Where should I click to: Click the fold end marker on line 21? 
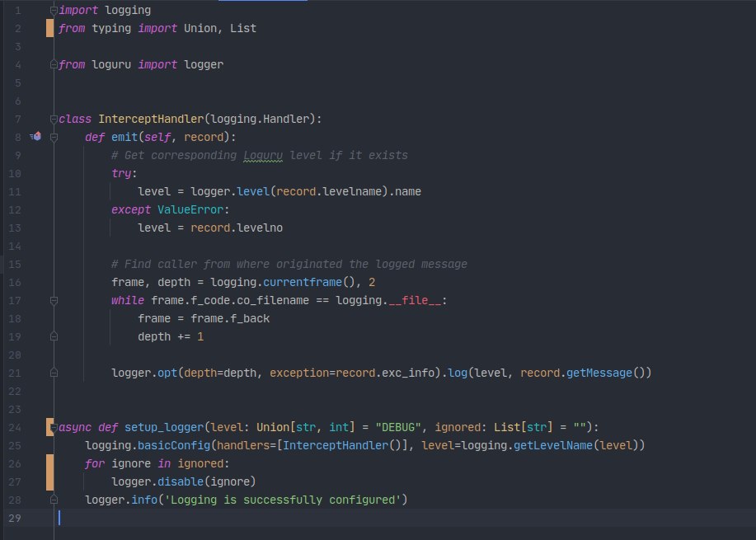tap(54, 373)
